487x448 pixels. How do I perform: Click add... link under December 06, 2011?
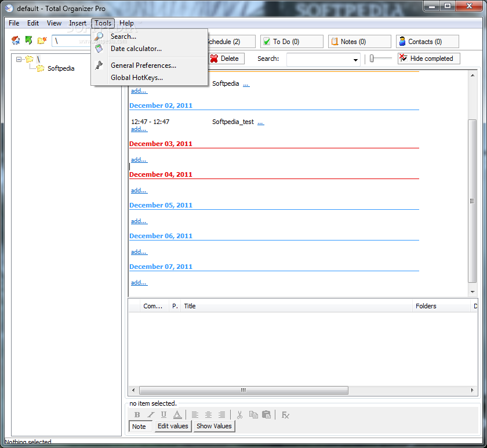click(139, 252)
